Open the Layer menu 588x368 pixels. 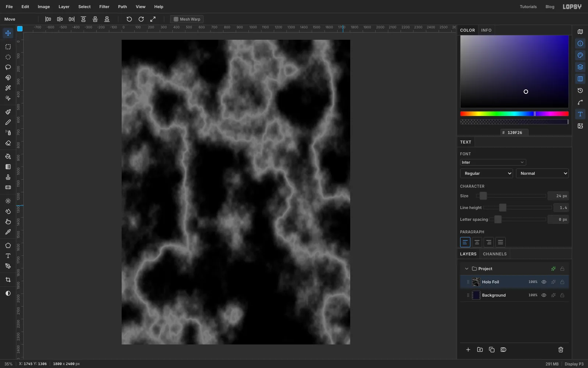pos(64,7)
